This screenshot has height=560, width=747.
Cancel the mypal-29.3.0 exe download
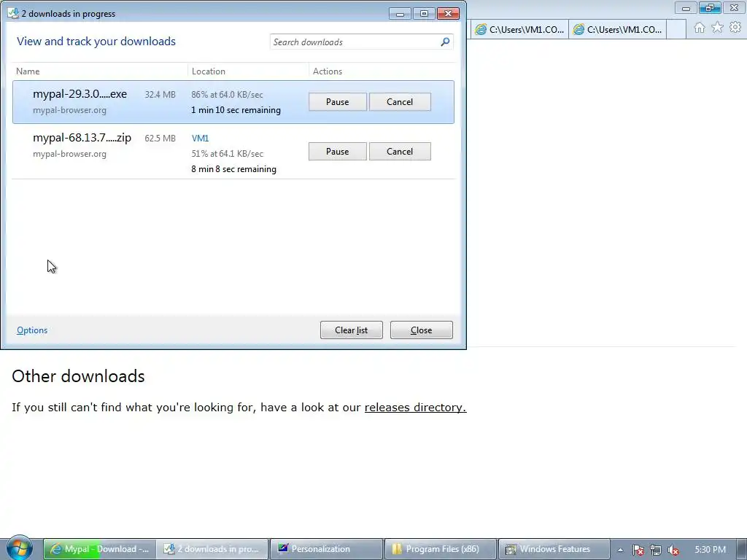point(400,102)
